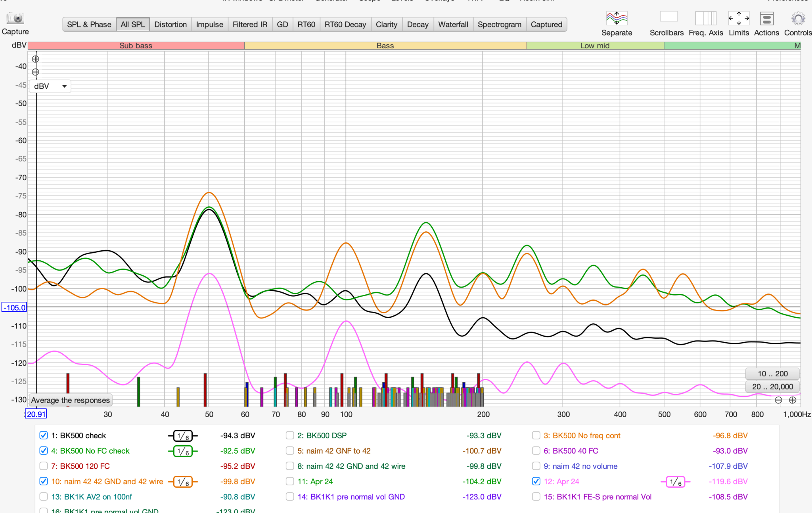This screenshot has height=513, width=812.
Task: Enable 7: BK500 120 FC trace
Action: click(44, 466)
